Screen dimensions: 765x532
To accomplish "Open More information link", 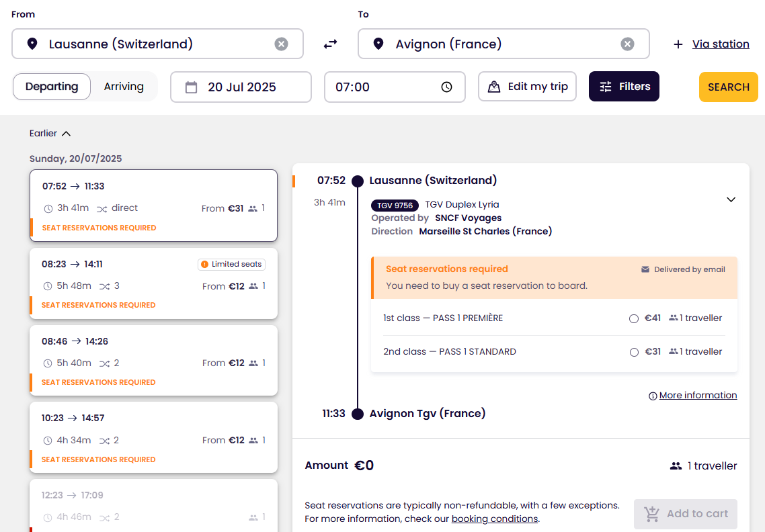I will click(698, 395).
